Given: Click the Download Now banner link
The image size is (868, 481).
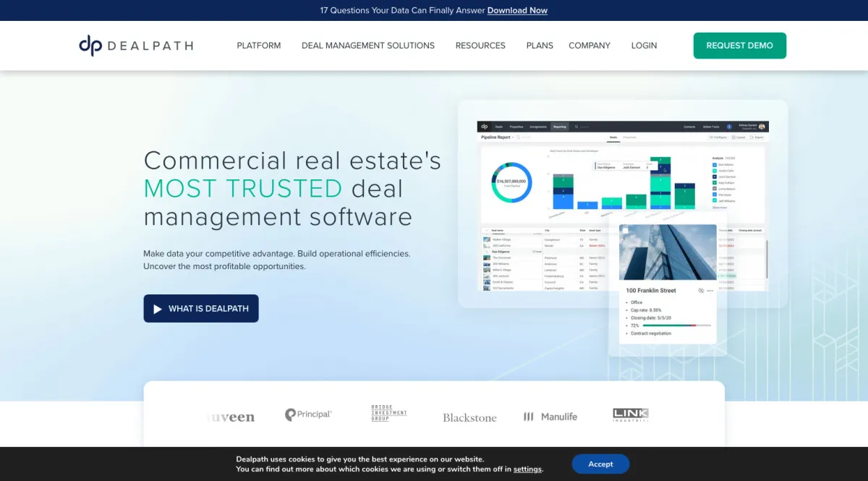Looking at the screenshot, I should click(517, 10).
